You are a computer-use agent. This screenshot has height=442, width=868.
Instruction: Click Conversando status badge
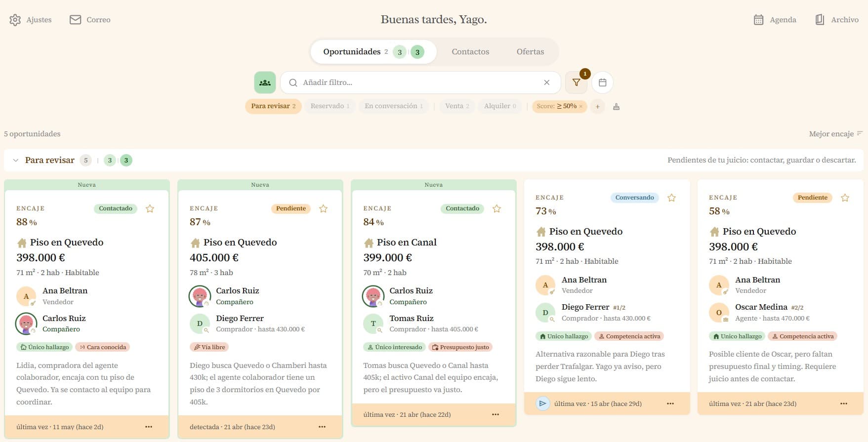(634, 198)
